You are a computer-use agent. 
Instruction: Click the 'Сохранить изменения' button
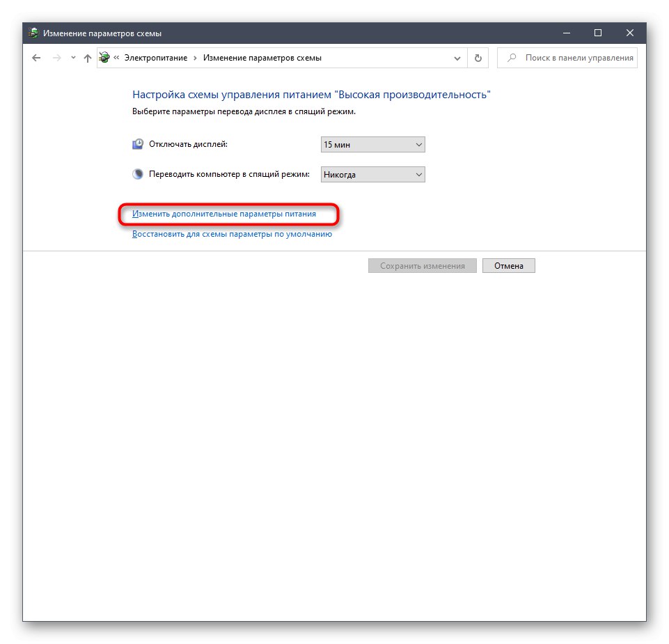[422, 265]
